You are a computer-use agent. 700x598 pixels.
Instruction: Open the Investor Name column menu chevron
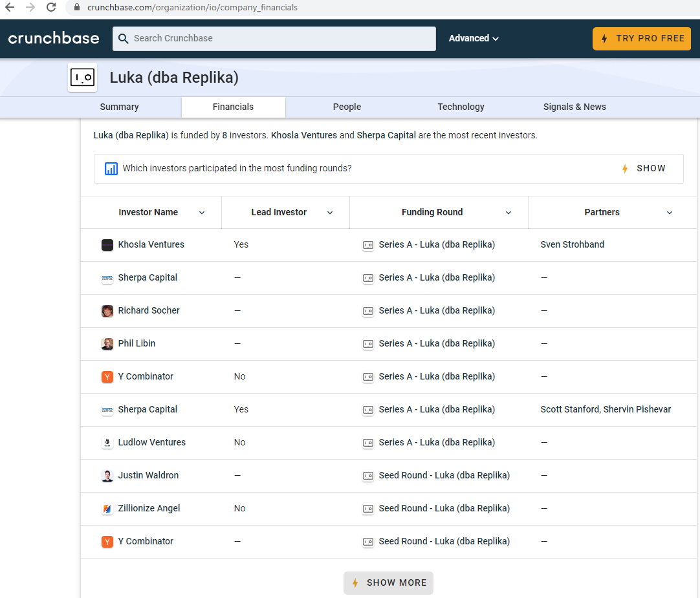pos(202,213)
